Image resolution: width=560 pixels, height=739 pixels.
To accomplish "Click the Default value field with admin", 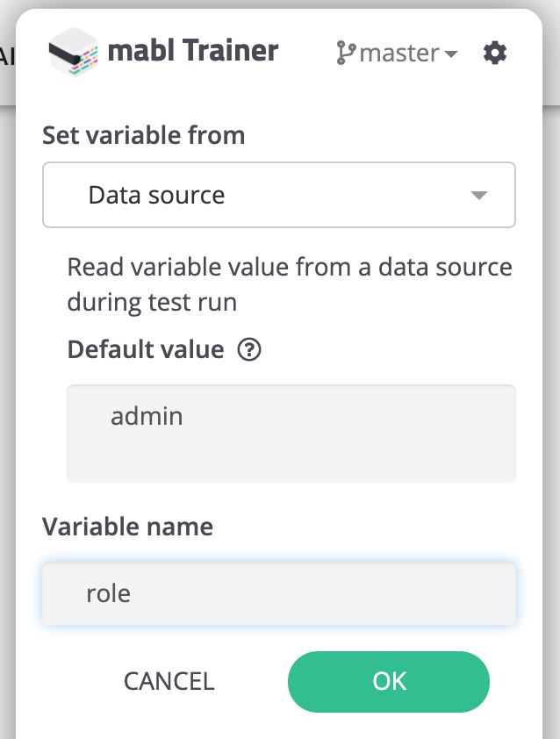I will pyautogui.click(x=291, y=433).
